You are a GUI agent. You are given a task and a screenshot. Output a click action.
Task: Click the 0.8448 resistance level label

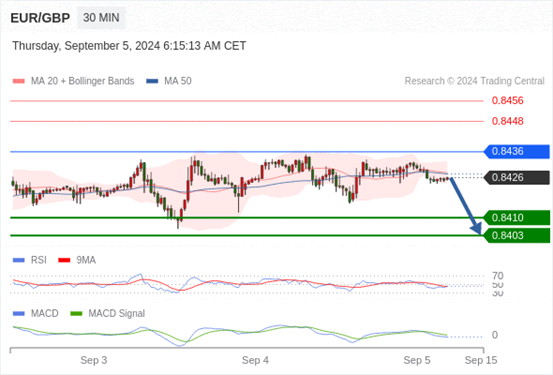coord(508,121)
